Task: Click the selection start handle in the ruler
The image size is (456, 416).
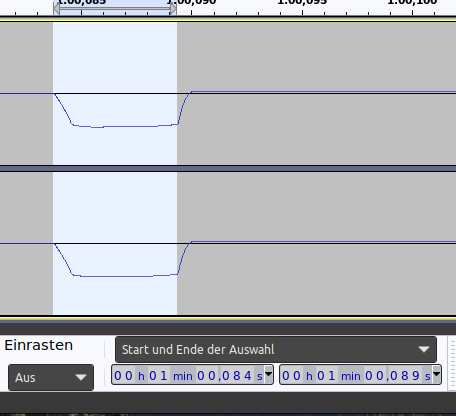Action: (56, 9)
